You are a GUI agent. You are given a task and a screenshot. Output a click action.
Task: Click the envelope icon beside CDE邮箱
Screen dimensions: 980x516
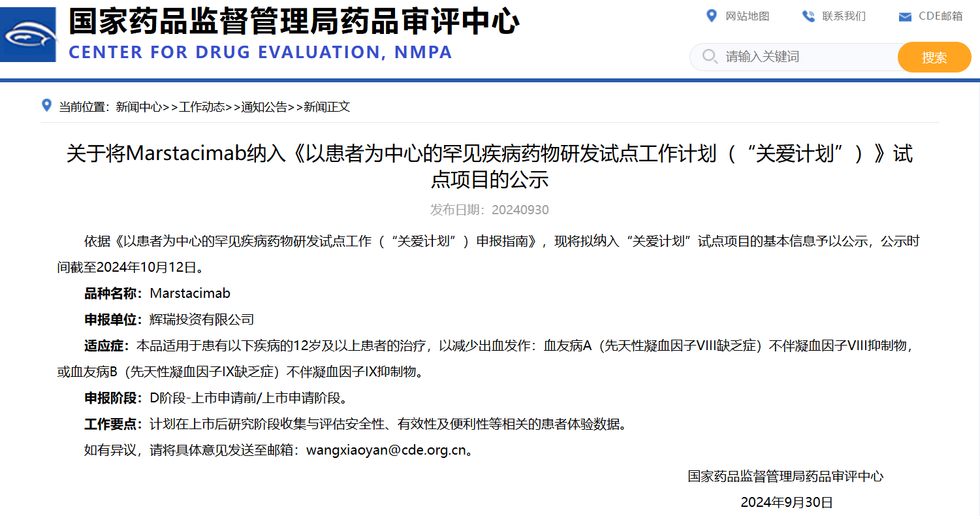tap(905, 17)
